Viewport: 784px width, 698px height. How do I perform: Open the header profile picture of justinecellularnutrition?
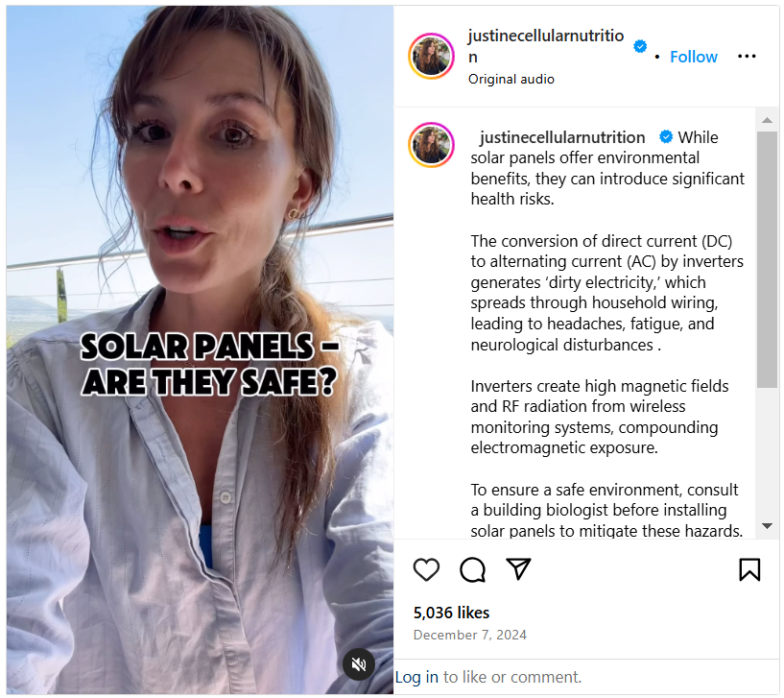(431, 57)
